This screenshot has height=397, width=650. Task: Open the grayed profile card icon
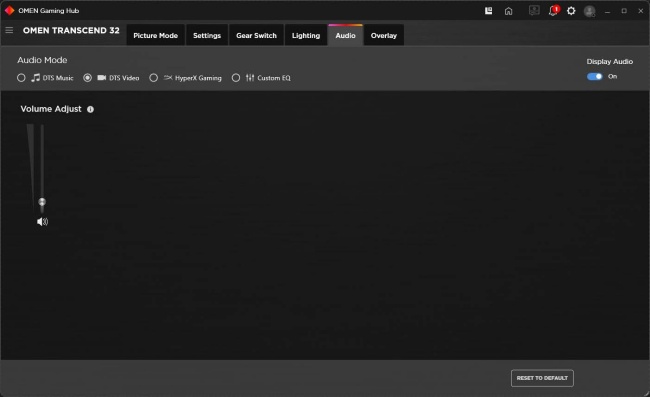(534, 10)
